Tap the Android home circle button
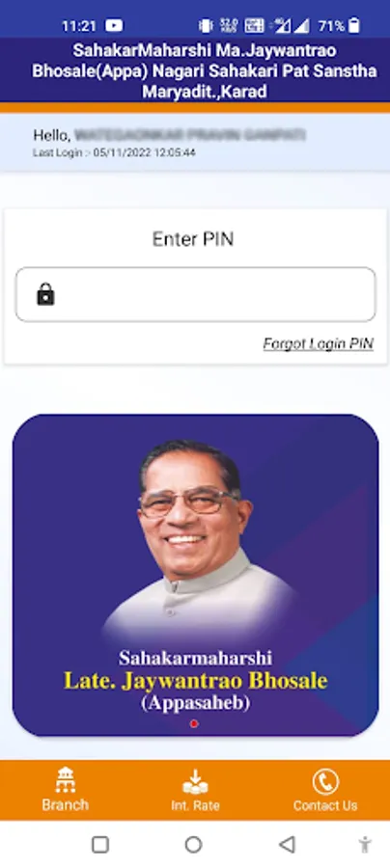This screenshot has width=390, height=868. click(x=193, y=844)
